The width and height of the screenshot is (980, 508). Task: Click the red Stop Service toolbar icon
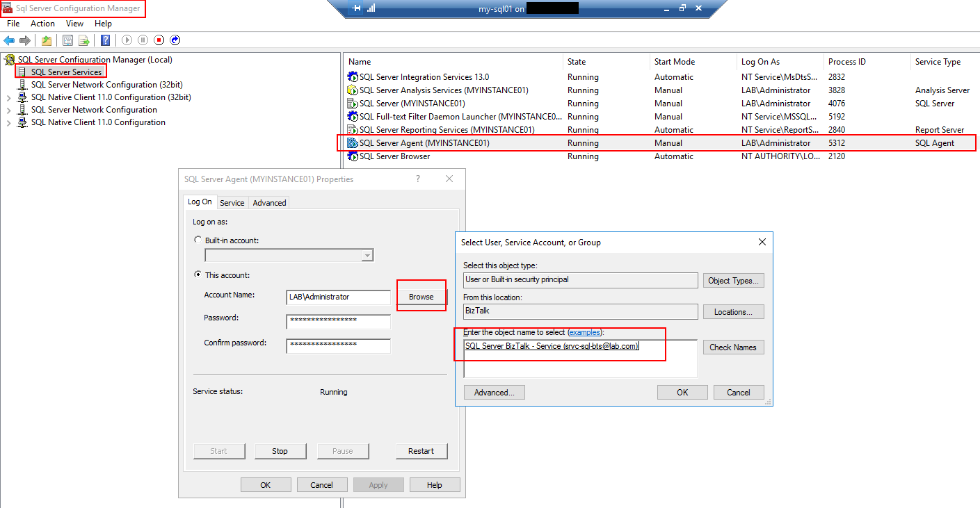pos(159,40)
